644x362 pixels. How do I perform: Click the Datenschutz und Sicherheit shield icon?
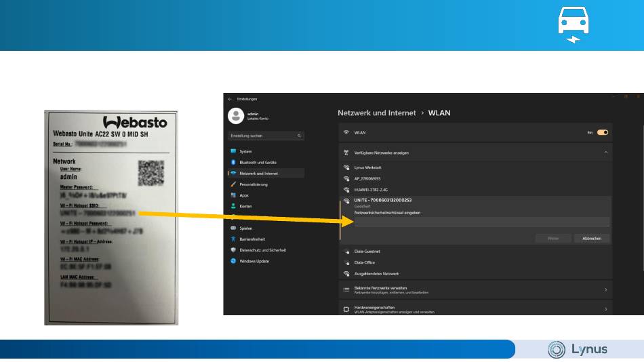[233, 250]
